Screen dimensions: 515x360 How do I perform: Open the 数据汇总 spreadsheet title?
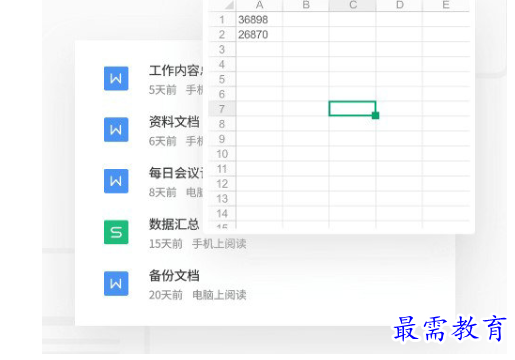[x=174, y=224]
